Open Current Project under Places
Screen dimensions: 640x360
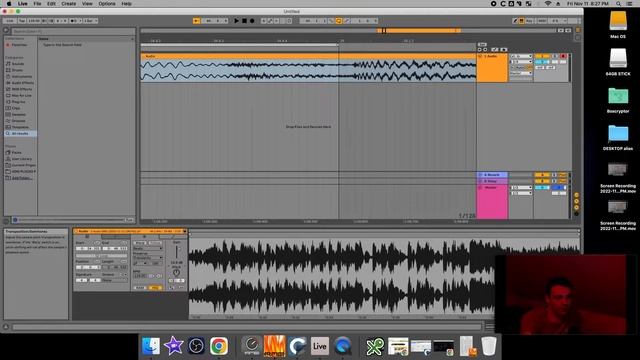click(x=23, y=165)
